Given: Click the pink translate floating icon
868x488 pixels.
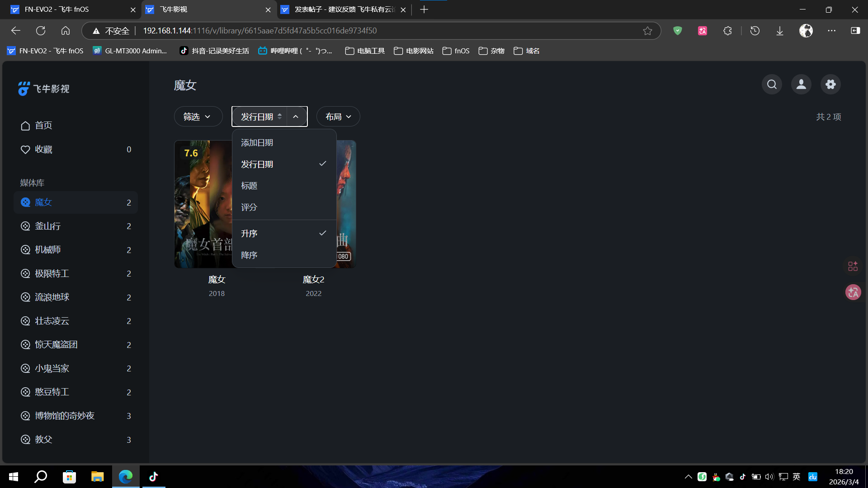Looking at the screenshot, I should point(853,292).
